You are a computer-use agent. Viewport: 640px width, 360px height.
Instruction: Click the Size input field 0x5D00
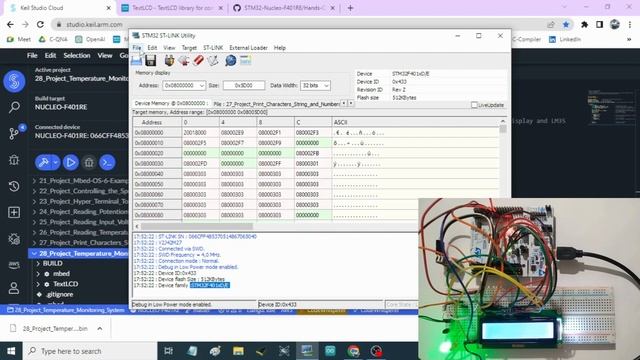(244, 86)
